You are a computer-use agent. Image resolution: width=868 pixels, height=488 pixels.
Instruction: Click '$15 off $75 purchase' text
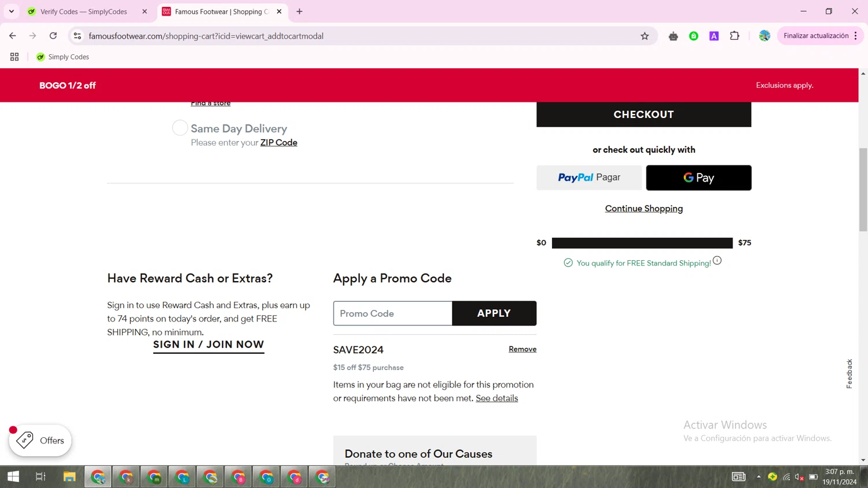[368, 368]
